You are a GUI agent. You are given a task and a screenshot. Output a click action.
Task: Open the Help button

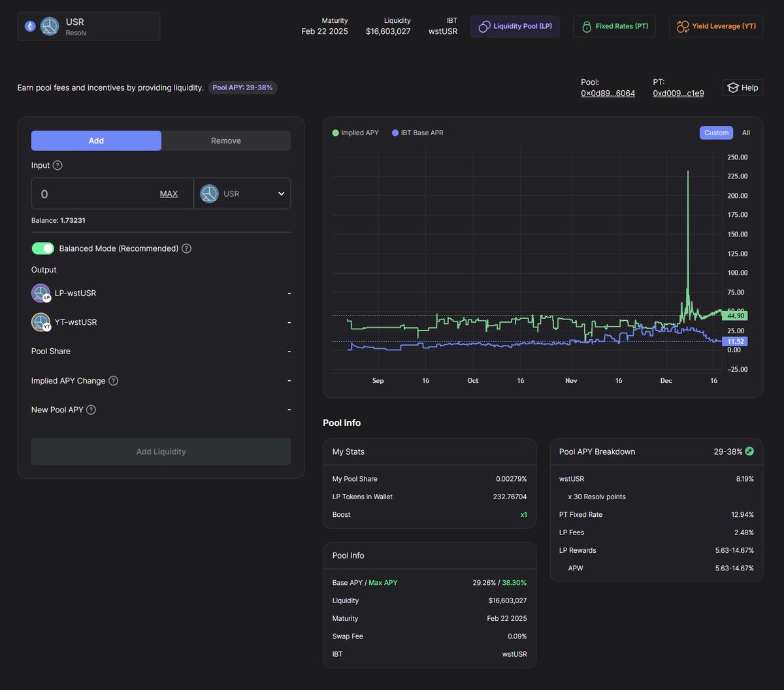pyautogui.click(x=743, y=88)
